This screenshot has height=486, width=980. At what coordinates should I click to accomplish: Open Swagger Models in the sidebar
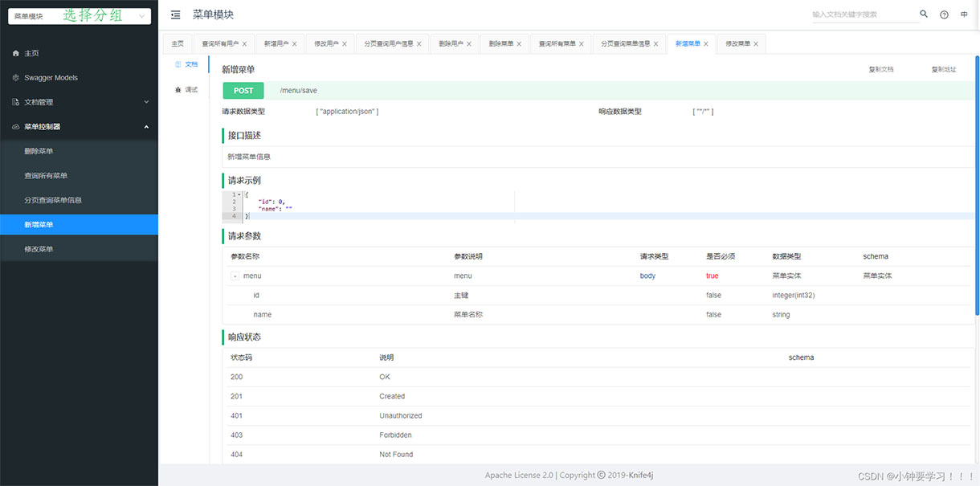(51, 78)
